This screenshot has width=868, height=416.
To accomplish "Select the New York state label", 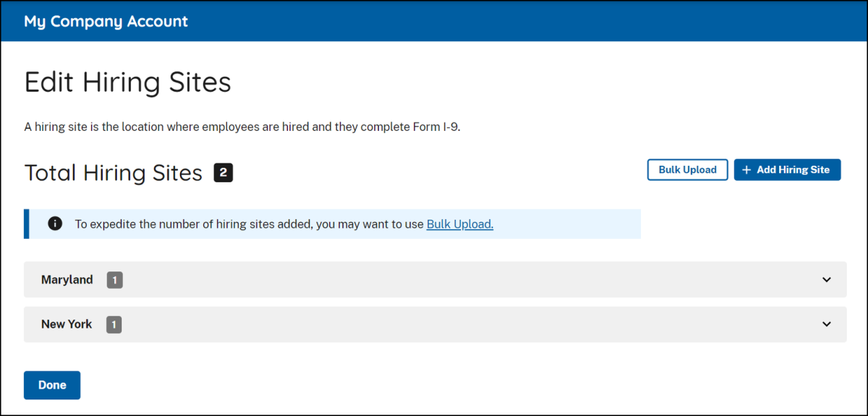I will pos(67,324).
